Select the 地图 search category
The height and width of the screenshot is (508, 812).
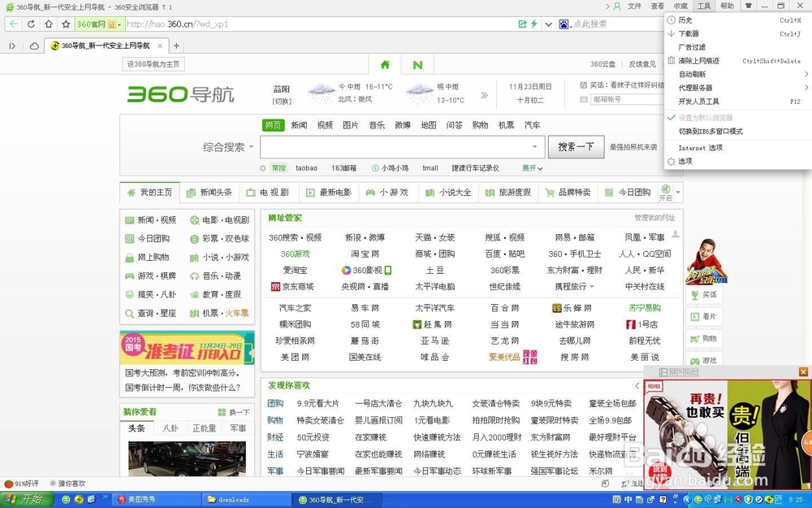[x=429, y=125]
